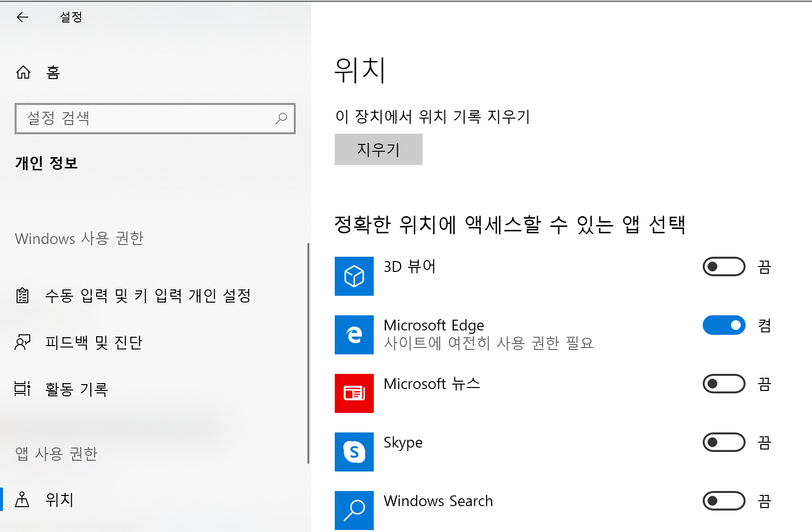Click 정확한 위치에 액세스할 수 있는 앱 선택 heading
Screen dimensions: 812x532
[x=510, y=225]
